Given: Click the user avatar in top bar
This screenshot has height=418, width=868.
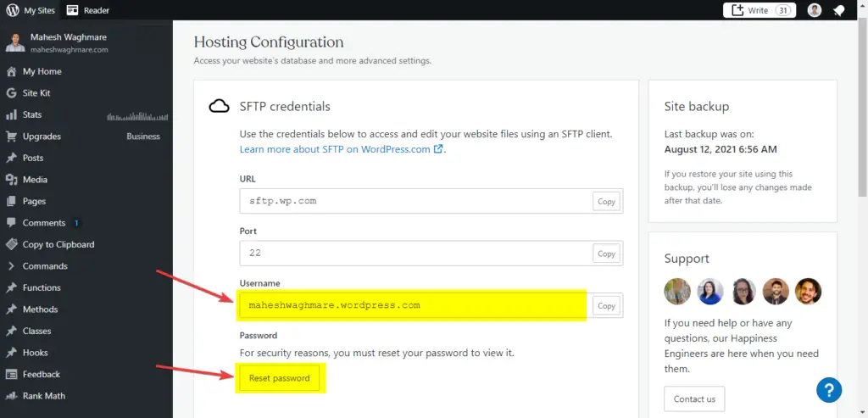Looking at the screenshot, I should pyautogui.click(x=815, y=10).
